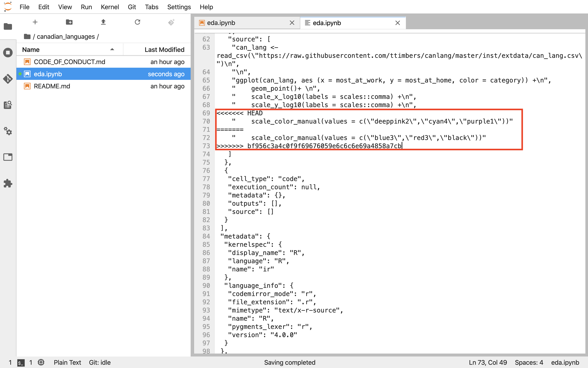The height and width of the screenshot is (368, 588).
Task: Open the Help menu
Action: [206, 7]
